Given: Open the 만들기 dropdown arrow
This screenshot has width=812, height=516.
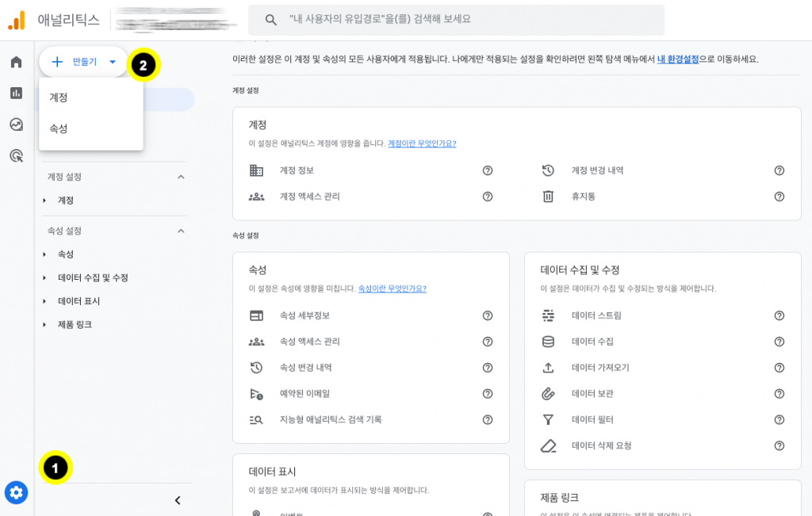Looking at the screenshot, I should (112, 62).
